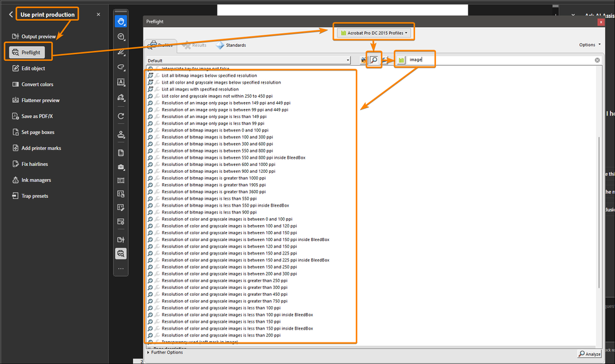615x364 pixels.
Task: Open Set page boxes
Action: point(33,132)
